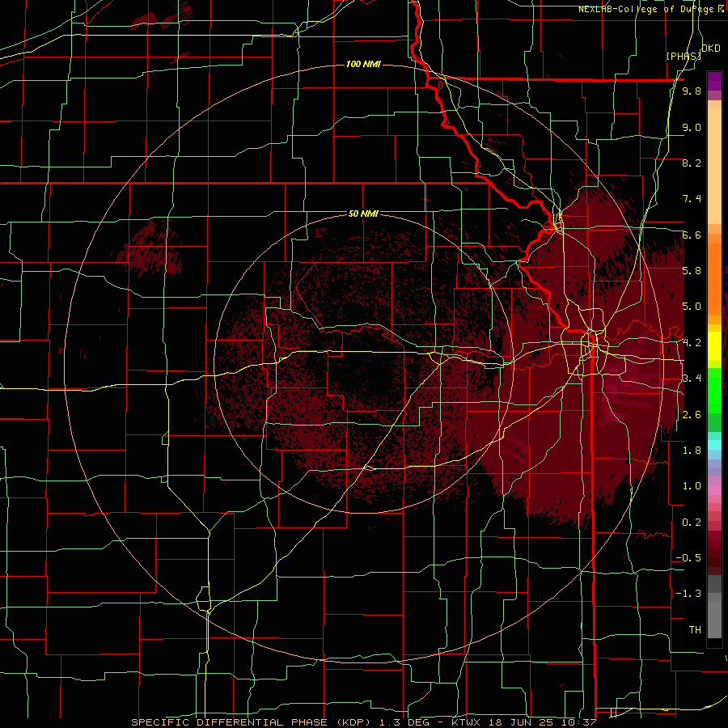Click the purple top segment of color bar

pos(714,81)
